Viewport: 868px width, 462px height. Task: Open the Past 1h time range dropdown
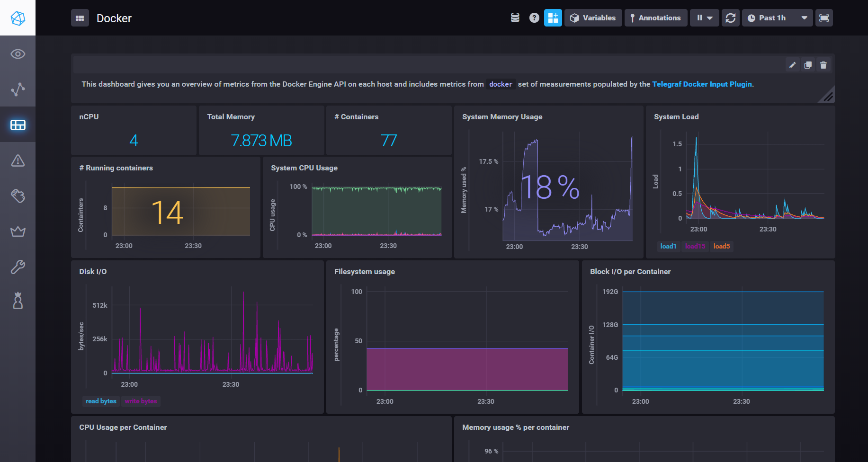[777, 18]
